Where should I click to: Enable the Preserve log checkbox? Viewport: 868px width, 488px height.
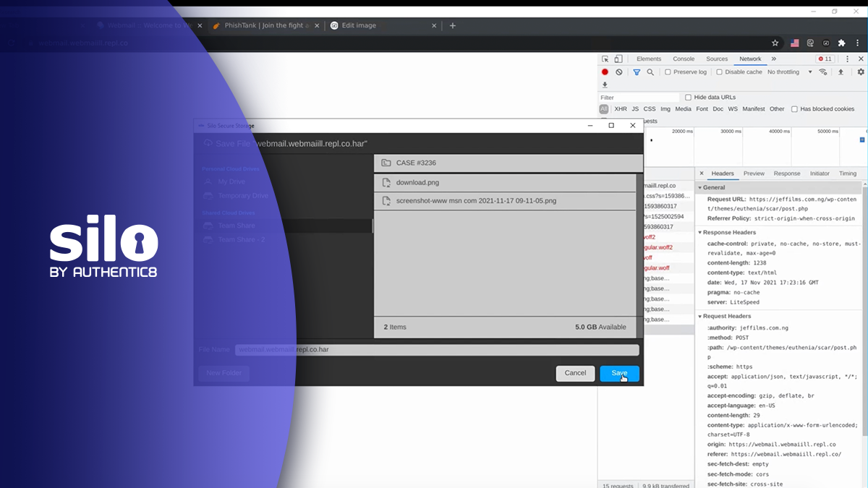[x=668, y=72]
